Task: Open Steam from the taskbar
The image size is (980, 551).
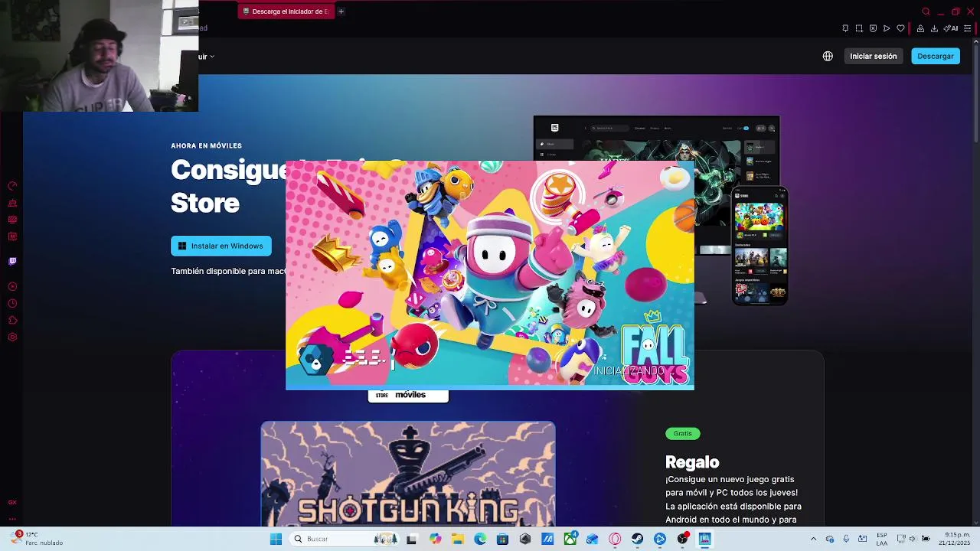Action: click(x=637, y=539)
